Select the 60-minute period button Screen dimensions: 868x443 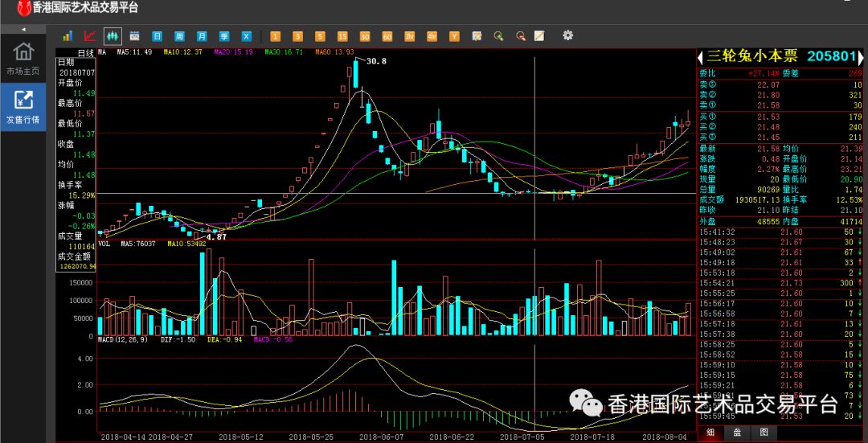click(x=387, y=36)
